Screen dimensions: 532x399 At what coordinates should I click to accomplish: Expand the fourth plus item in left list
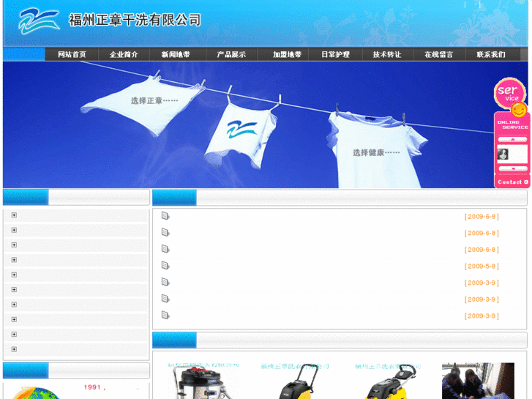14,260
